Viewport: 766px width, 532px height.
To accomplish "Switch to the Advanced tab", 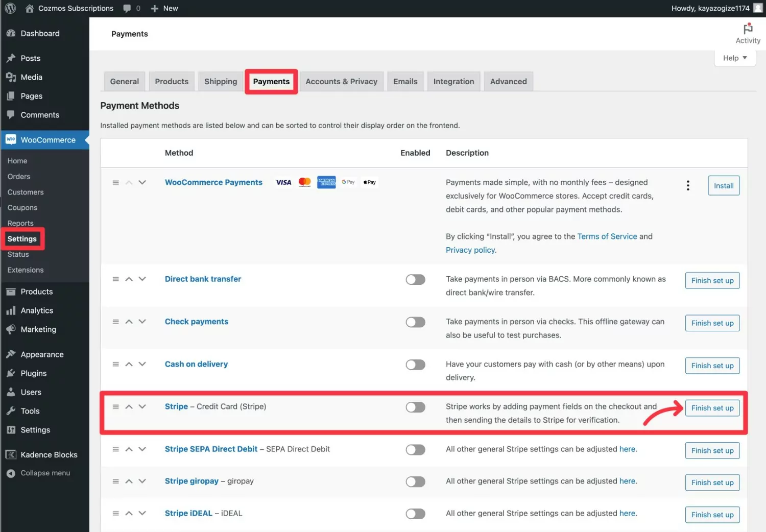I will (x=508, y=81).
